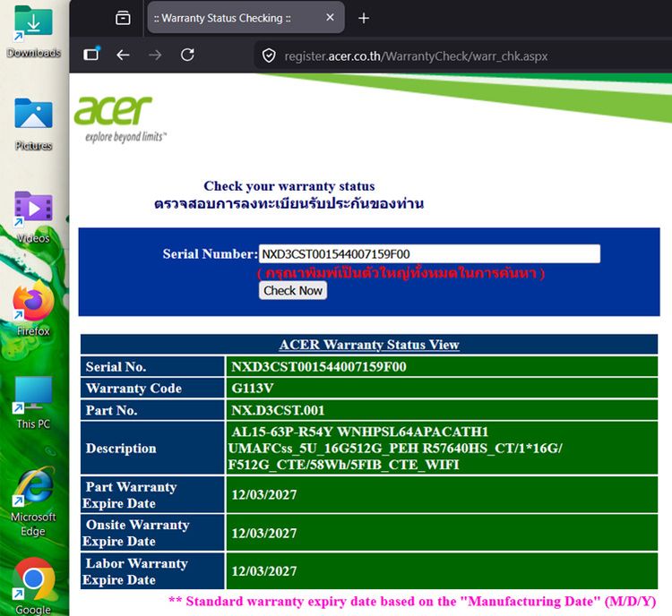Select the Warranty Status Checking tab

pyautogui.click(x=246, y=18)
